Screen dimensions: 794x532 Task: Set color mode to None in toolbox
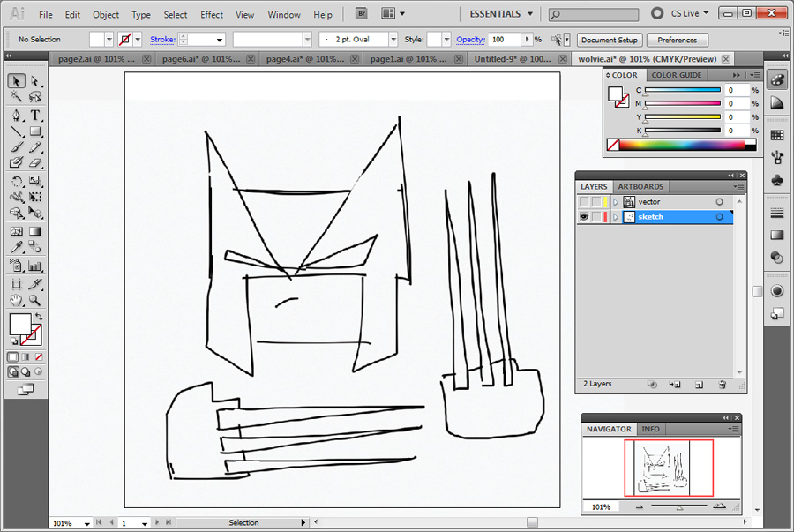pos(39,356)
